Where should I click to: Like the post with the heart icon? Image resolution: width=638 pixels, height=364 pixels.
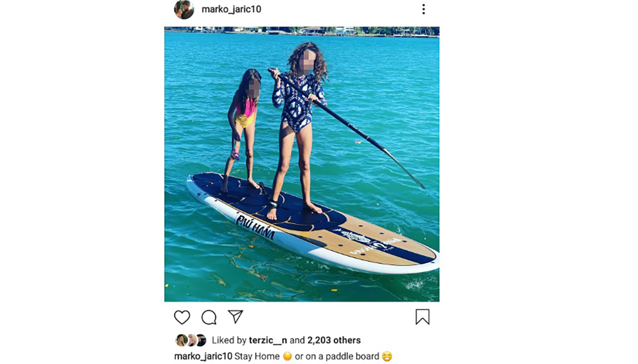point(182,317)
